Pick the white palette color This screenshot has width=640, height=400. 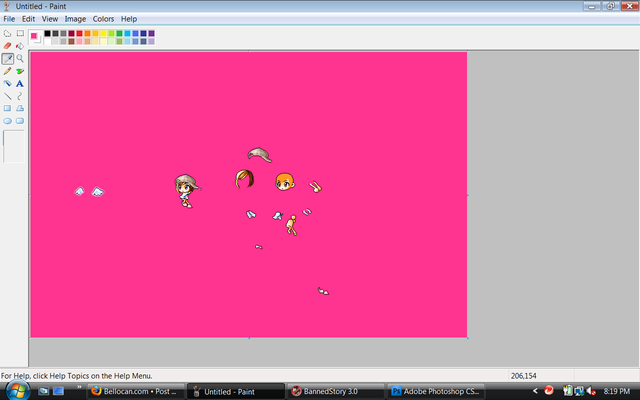(x=48, y=41)
